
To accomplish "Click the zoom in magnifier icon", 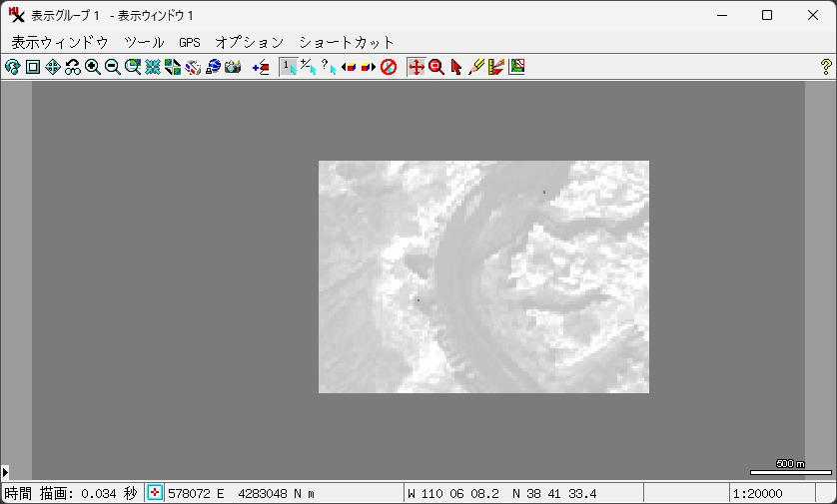I will (x=93, y=67).
